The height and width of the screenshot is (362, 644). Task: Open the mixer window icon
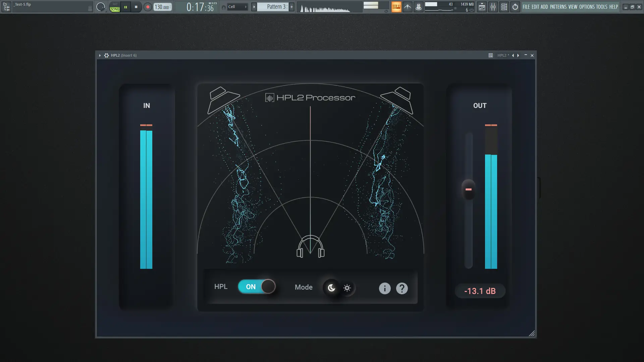(493, 7)
